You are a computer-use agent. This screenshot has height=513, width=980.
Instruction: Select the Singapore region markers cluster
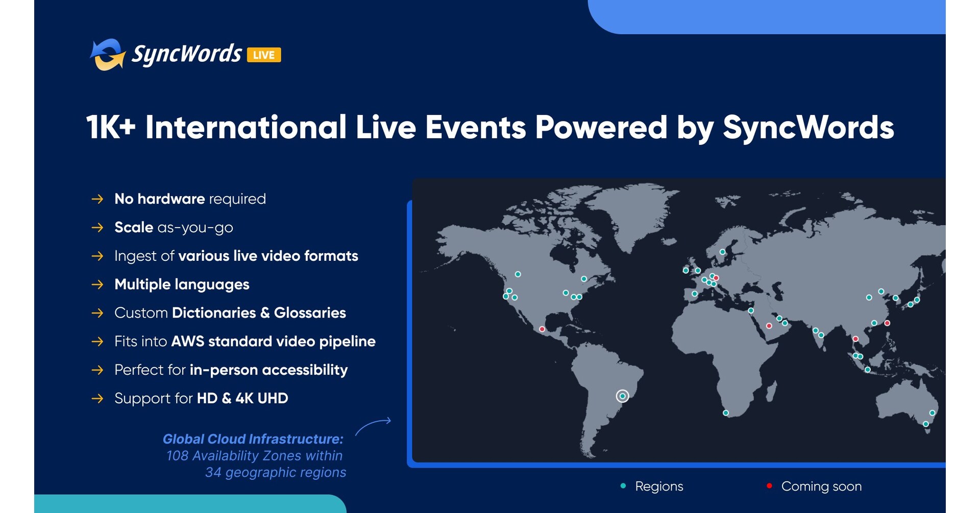tap(857, 356)
